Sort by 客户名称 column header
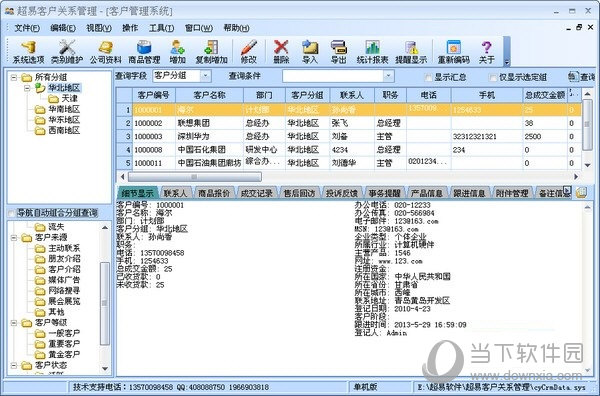The width and height of the screenshot is (600, 396). pos(209,95)
